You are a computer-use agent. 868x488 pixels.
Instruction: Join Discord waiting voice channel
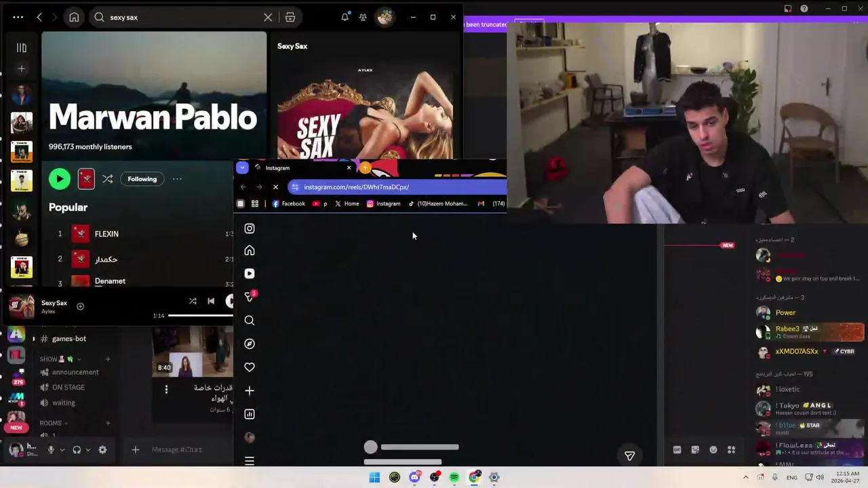[63, 403]
